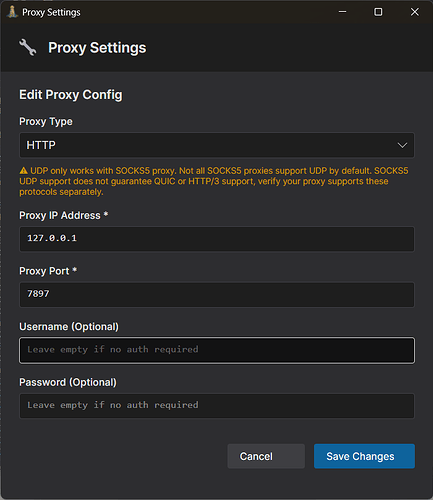Click the Proxy Settings title bar text
This screenshot has height=500, width=433.
click(x=51, y=12)
